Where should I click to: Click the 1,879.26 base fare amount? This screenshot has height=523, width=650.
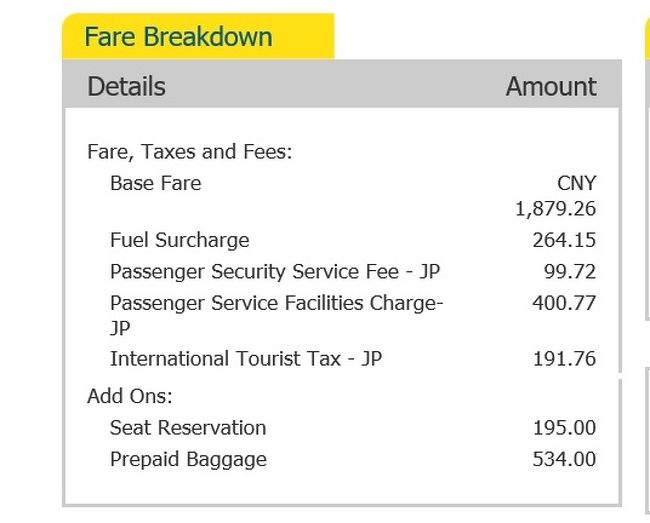[555, 208]
